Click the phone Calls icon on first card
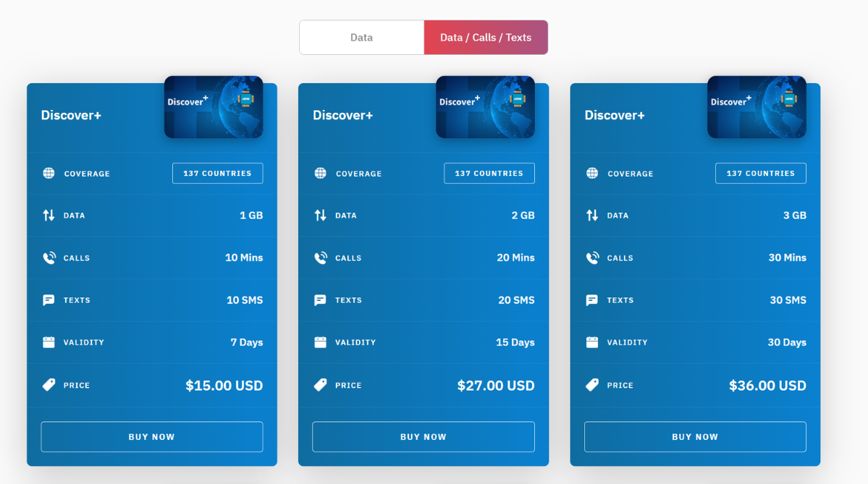Screen dimensions: 868x484 tap(48, 257)
